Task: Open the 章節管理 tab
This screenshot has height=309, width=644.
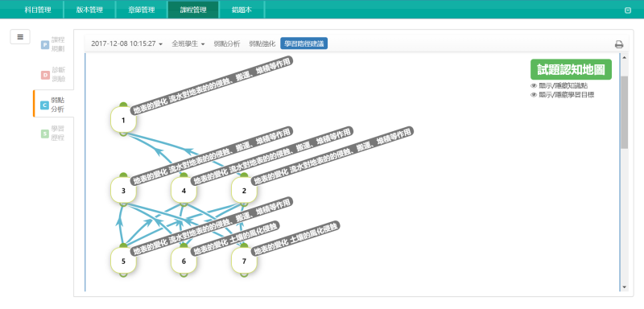Action: coord(142,10)
